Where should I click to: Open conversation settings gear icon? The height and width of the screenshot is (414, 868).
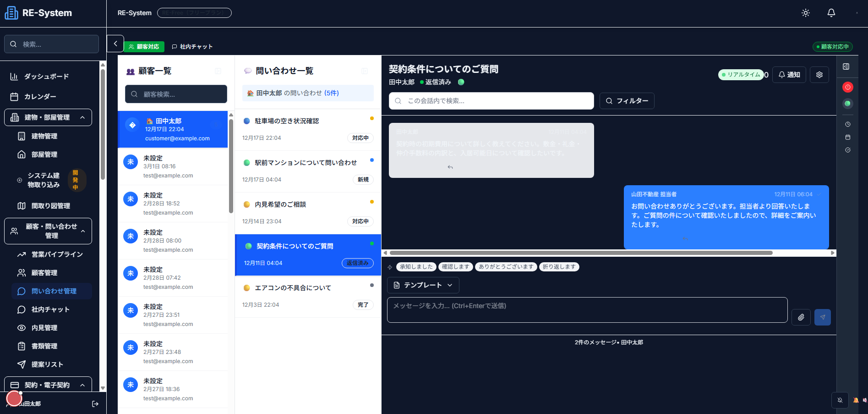819,75
